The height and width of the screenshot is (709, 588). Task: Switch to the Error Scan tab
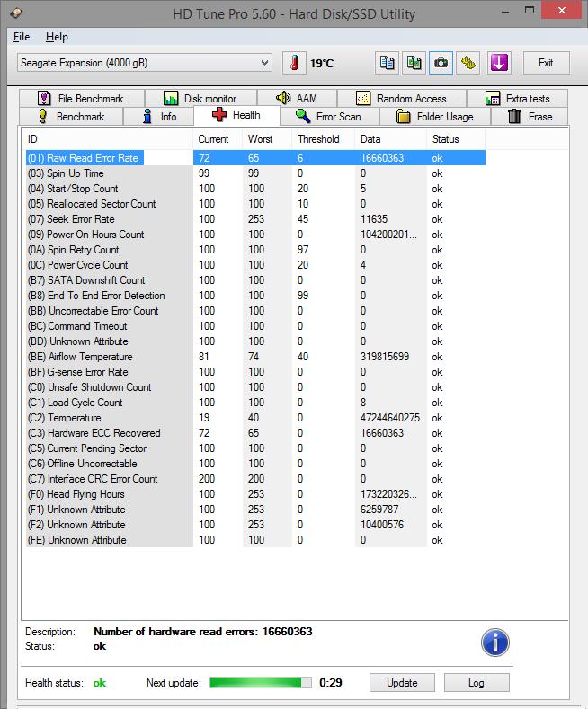pos(329,116)
